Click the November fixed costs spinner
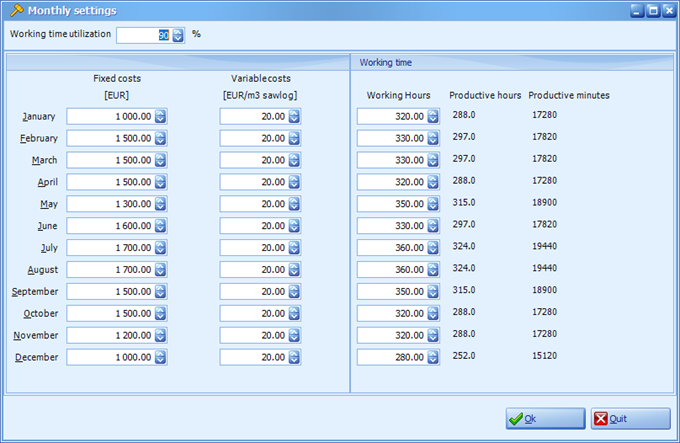This screenshot has width=680, height=443. tap(160, 335)
